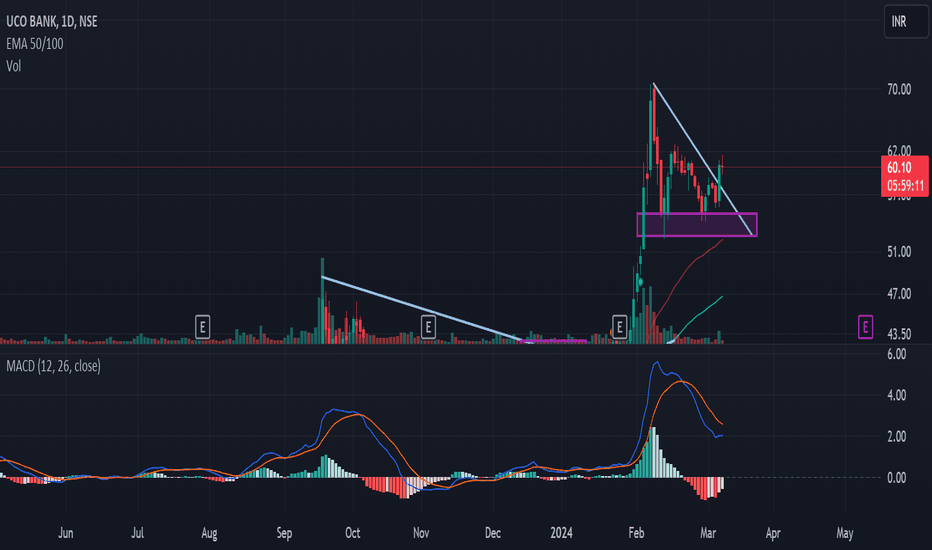
Task: Click the Mar label on time axis
Action: tap(707, 533)
